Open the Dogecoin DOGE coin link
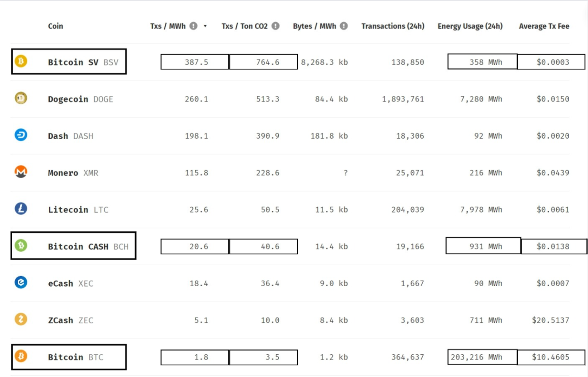This screenshot has height=377, width=588. [x=80, y=99]
